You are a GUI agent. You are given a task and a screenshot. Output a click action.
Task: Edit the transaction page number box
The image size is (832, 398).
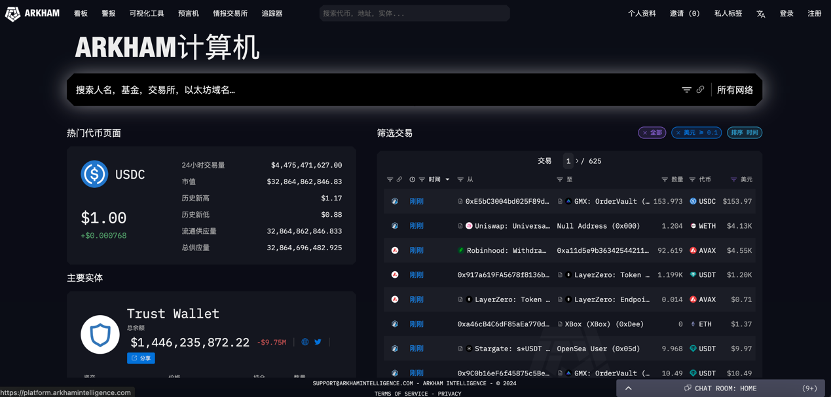(x=568, y=161)
